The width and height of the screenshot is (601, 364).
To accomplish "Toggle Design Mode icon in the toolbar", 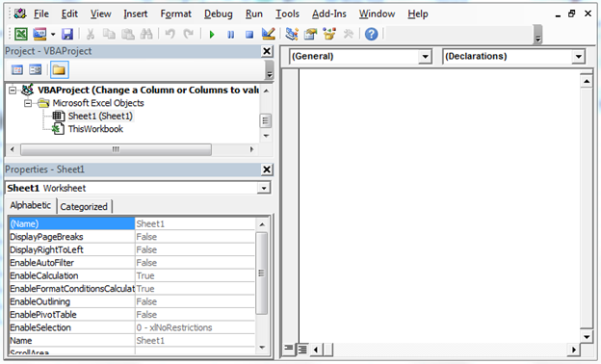I will 269,34.
